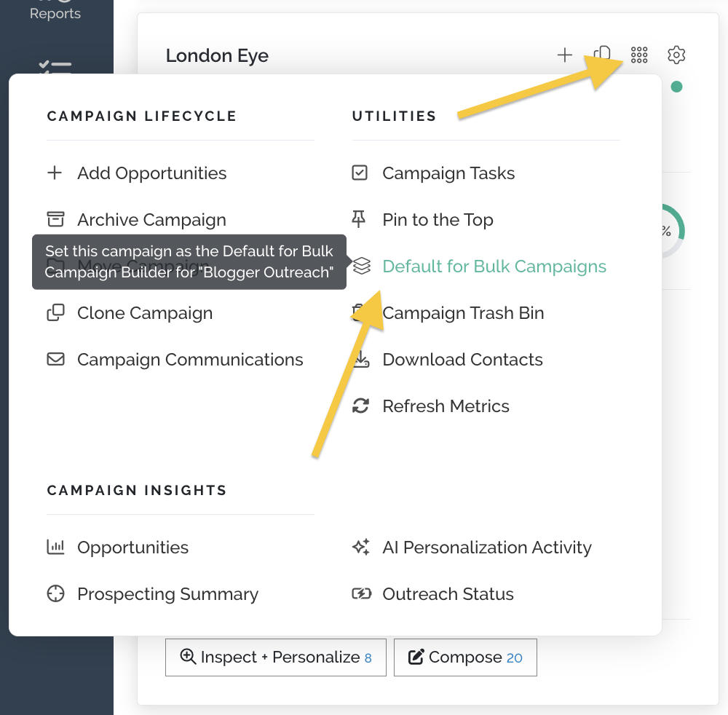Click the plus icon beside London Eye

pyautogui.click(x=565, y=55)
